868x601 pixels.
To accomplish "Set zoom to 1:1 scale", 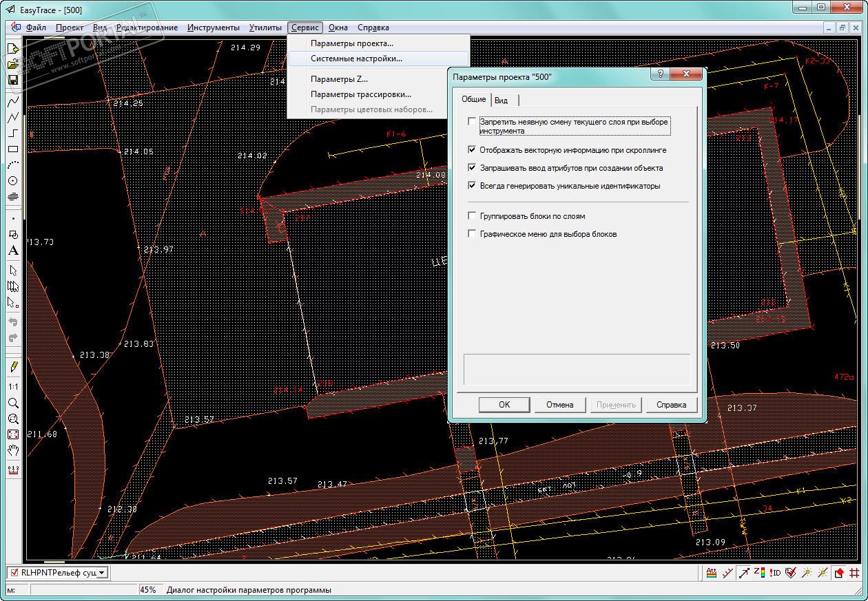I will (x=13, y=387).
